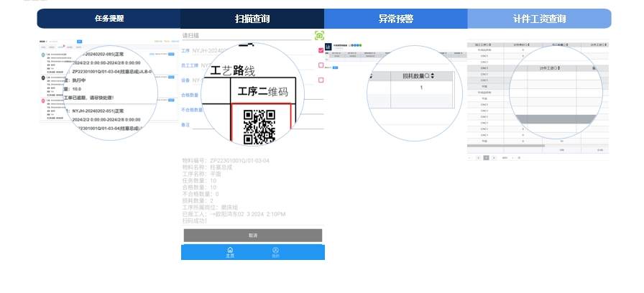Image resolution: width=644 pixels, height=293 pixels.
Task: Select page 1 in wage table pagination
Action: (x=487, y=157)
